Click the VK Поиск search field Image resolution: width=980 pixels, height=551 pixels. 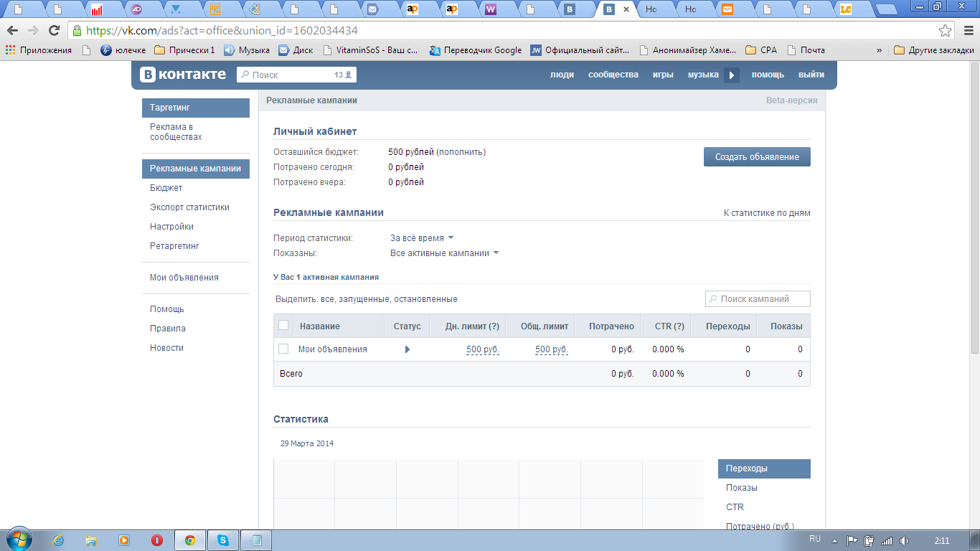click(296, 75)
